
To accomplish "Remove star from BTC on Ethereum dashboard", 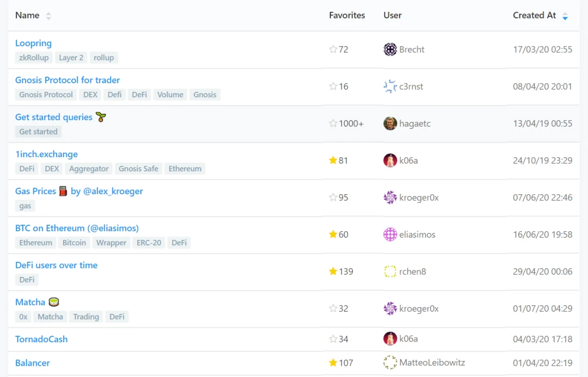I will pyautogui.click(x=333, y=234).
